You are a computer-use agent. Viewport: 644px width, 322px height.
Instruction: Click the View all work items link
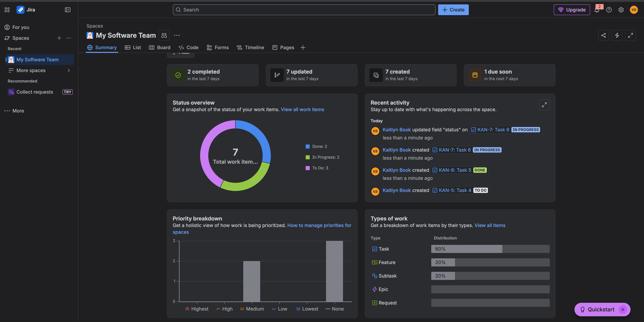point(302,110)
